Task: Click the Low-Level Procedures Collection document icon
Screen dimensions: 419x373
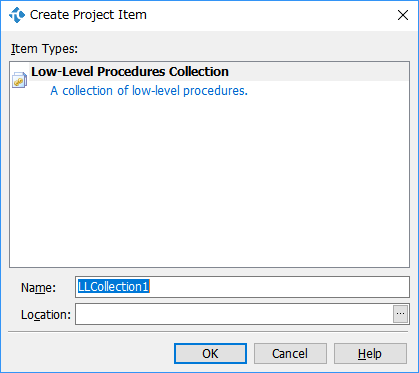Action: pos(19,80)
